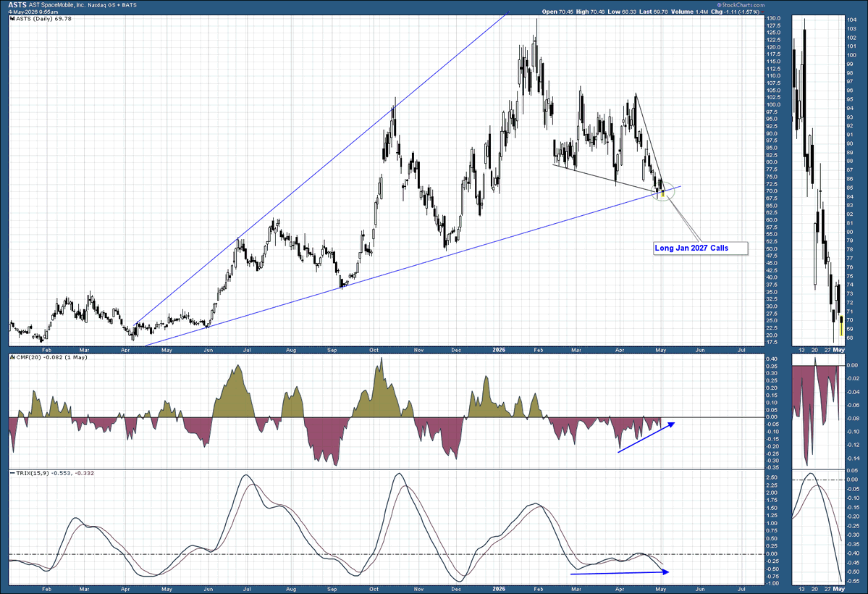Viewport: 868px width, 594px height.
Task: Click the Volume 1.4M value in header
Action: [690, 12]
